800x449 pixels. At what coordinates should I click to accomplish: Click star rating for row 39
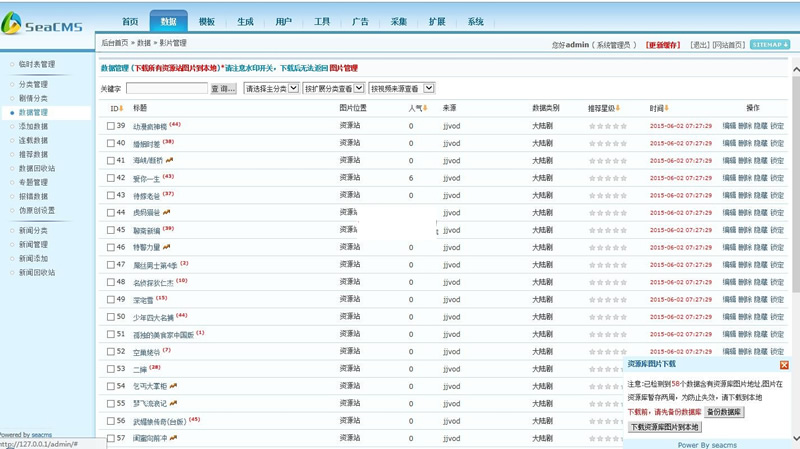pyautogui.click(x=608, y=126)
